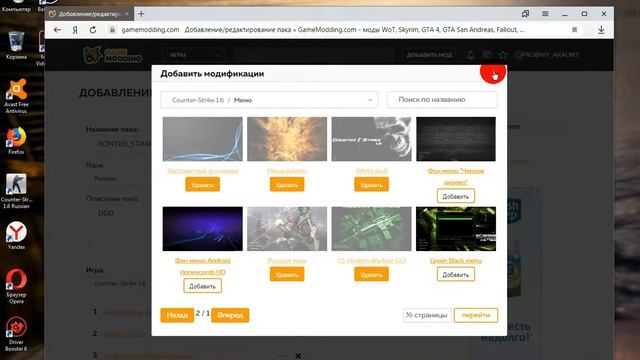Click the padlock site security icon
The height and width of the screenshot is (360, 640).
112,30
